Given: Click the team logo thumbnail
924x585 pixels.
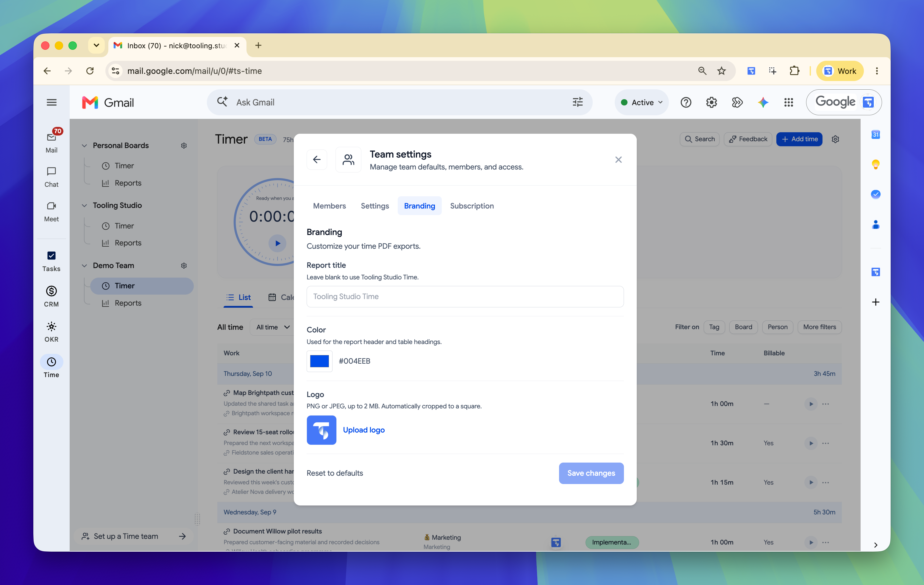Looking at the screenshot, I should [321, 430].
